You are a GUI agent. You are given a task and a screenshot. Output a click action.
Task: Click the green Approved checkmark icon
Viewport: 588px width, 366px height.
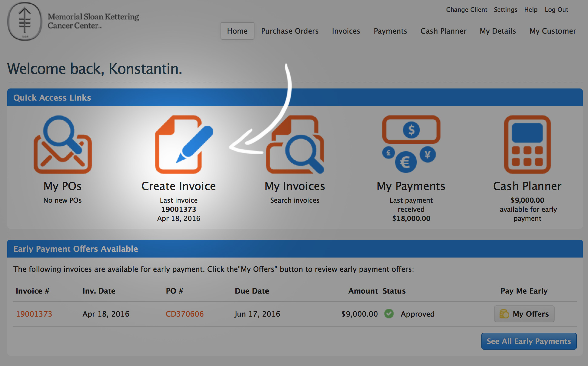pyautogui.click(x=389, y=314)
